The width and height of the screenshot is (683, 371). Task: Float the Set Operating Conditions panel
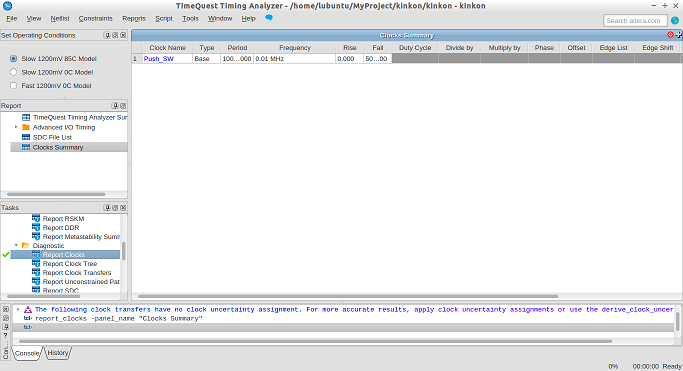pyautogui.click(x=115, y=35)
